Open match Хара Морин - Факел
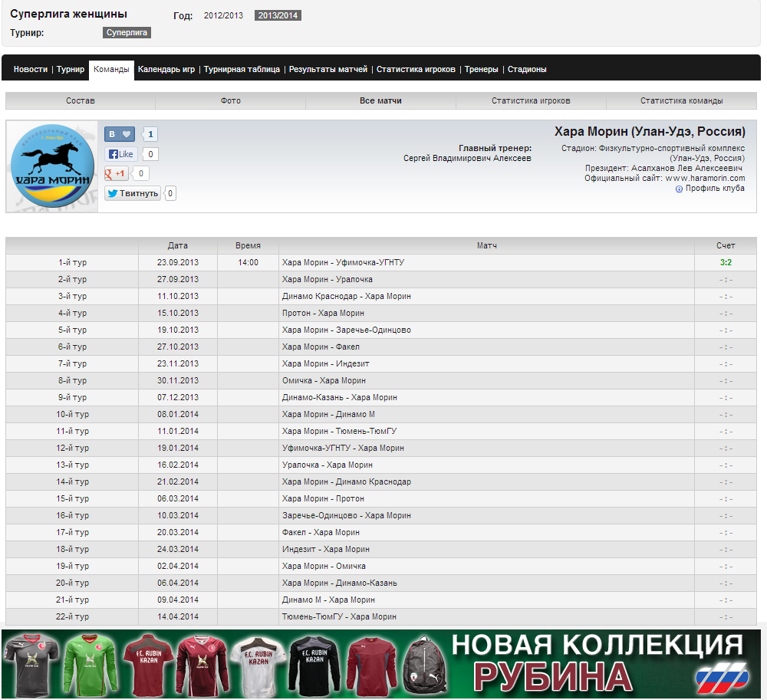This screenshot has height=700, width=767. (321, 347)
